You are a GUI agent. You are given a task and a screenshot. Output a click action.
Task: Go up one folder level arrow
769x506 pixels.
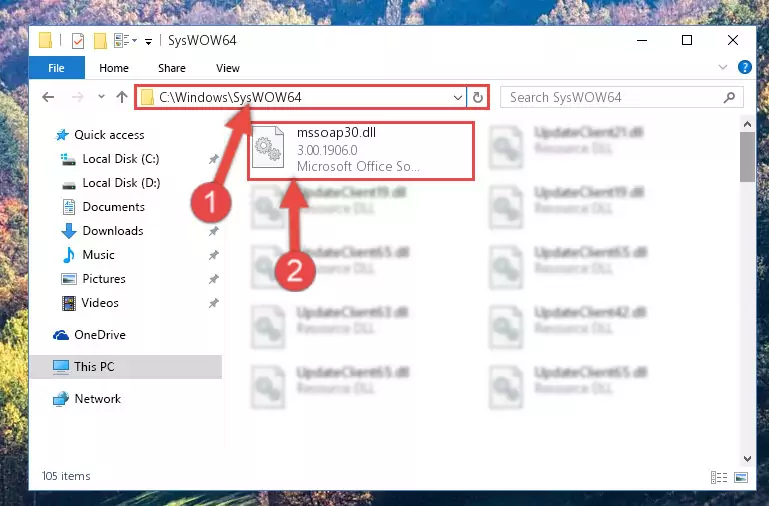point(122,97)
